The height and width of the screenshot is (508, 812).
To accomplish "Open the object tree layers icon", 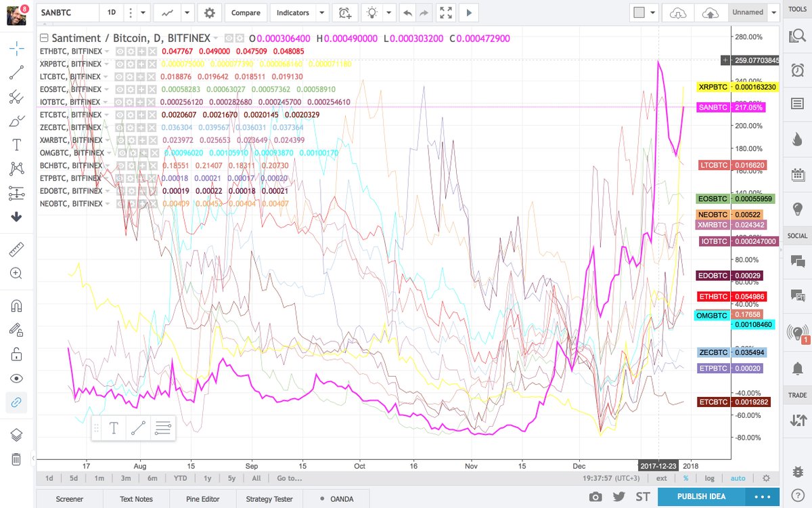I will tap(17, 435).
